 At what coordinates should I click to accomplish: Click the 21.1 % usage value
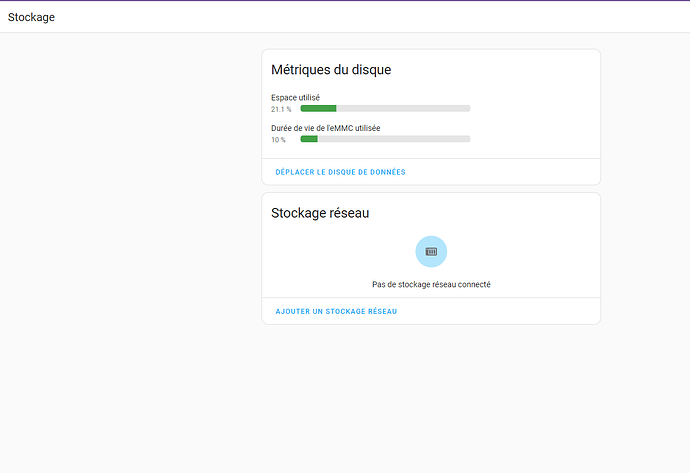(x=281, y=109)
